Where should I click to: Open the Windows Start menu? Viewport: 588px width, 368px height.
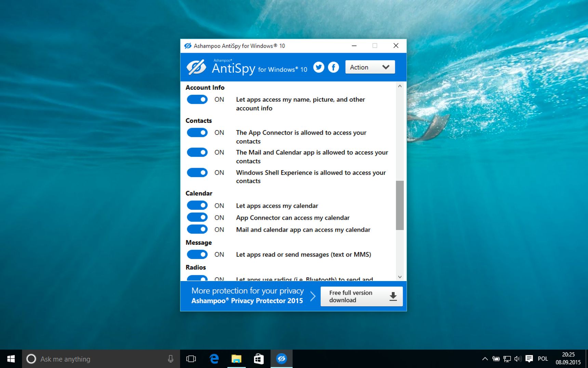pos(11,359)
